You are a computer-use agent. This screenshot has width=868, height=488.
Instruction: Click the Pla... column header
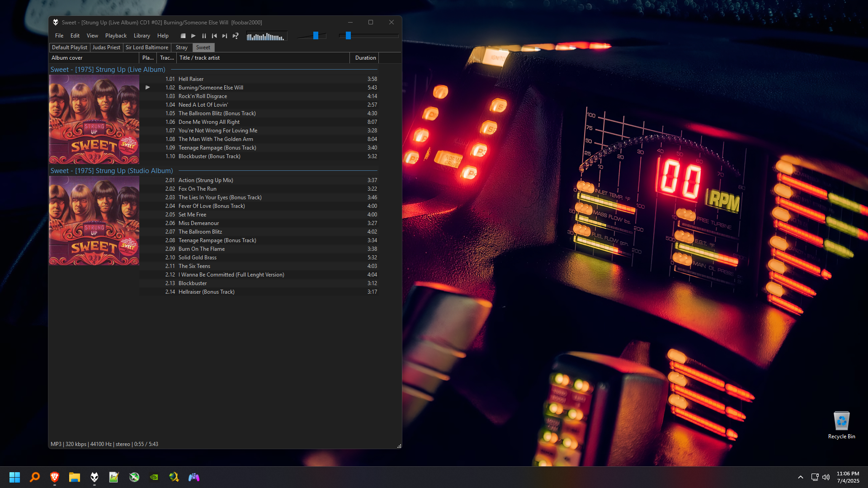[x=148, y=58]
